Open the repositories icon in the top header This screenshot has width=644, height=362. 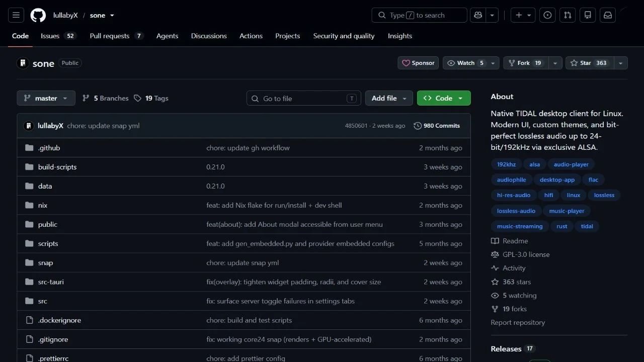point(588,15)
